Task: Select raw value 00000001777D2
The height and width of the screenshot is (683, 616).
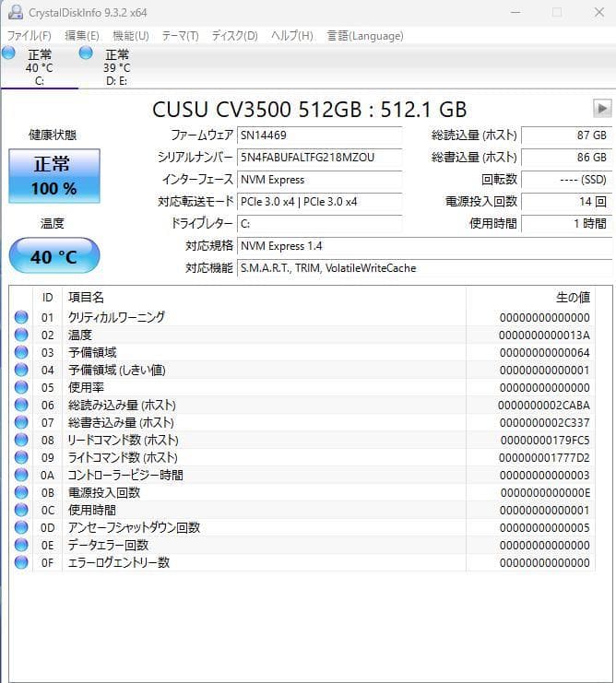Action: (544, 458)
